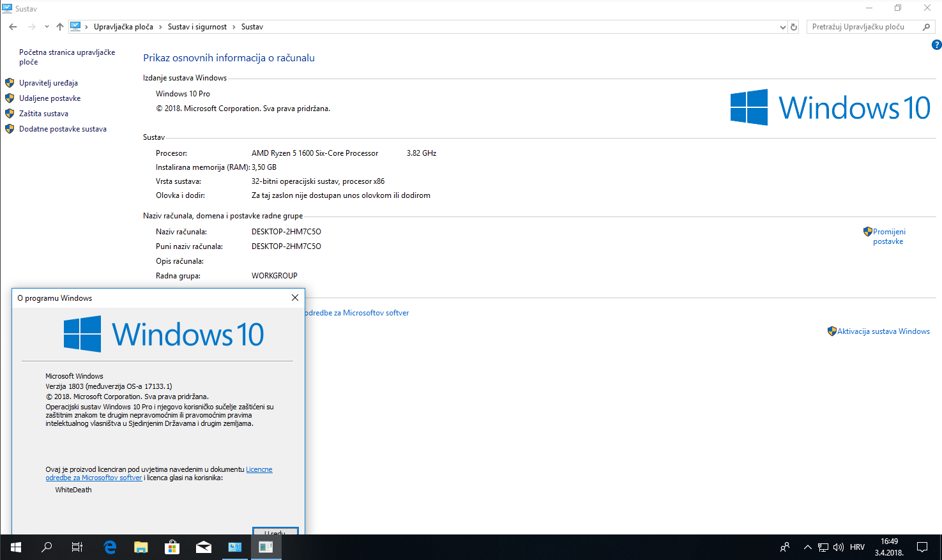942x560 pixels.
Task: Click the network icon in the system tray
Action: click(x=823, y=547)
